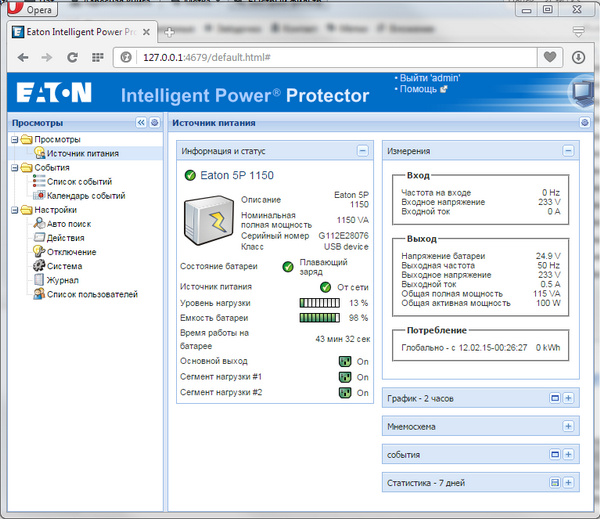Viewport: 600px width, 519px height.
Task: Collapse the Настройки tree folder
Action: 15,210
